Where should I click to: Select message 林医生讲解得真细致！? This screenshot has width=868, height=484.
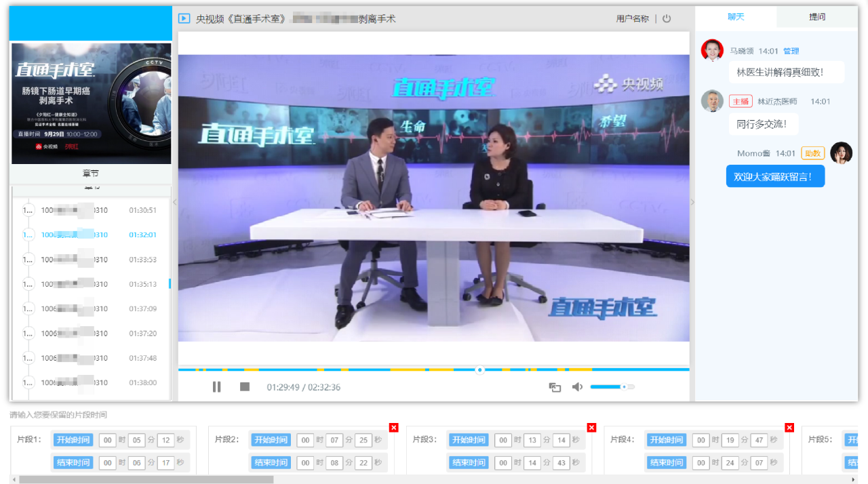(x=787, y=72)
